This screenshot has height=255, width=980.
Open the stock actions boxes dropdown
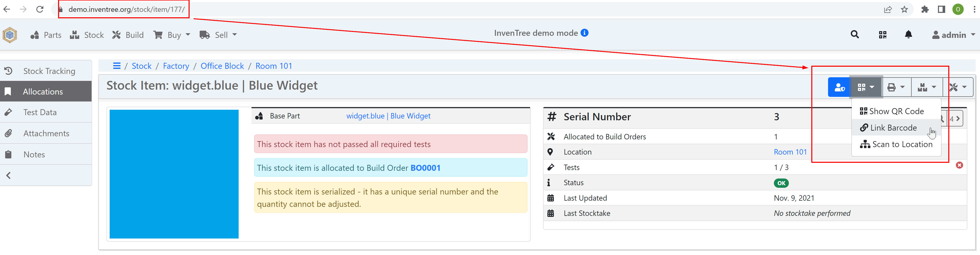[927, 87]
